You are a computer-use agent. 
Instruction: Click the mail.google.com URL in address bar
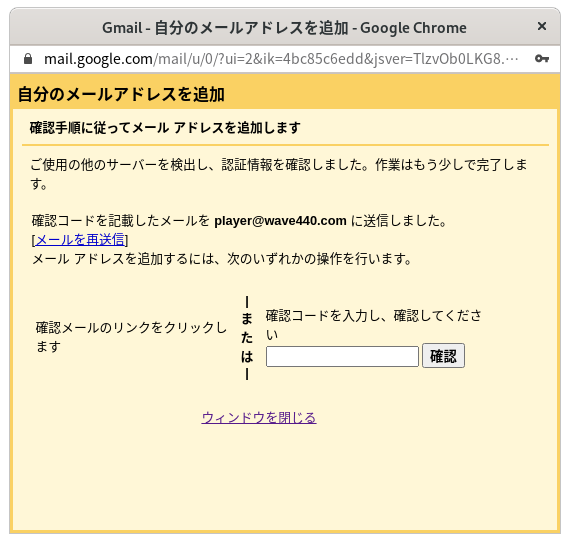(x=281, y=59)
